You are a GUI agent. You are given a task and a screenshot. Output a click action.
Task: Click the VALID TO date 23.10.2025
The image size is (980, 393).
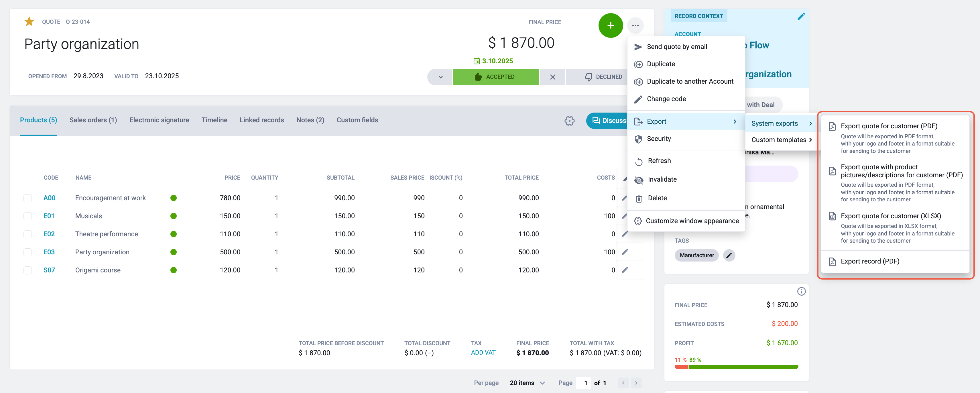(x=162, y=76)
